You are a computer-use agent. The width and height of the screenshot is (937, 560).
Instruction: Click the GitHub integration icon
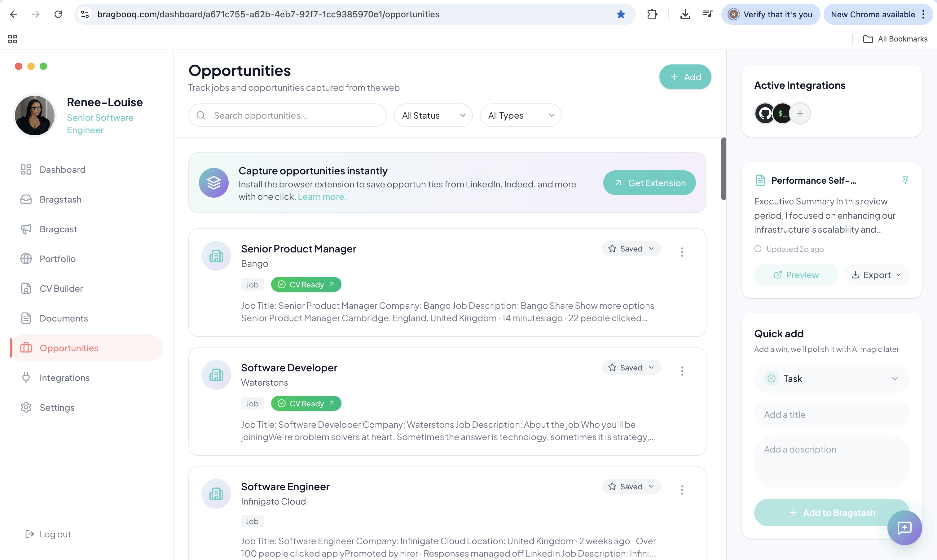point(765,113)
